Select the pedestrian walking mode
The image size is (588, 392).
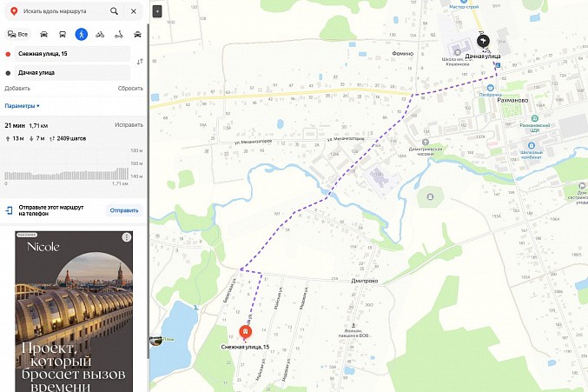[81, 35]
